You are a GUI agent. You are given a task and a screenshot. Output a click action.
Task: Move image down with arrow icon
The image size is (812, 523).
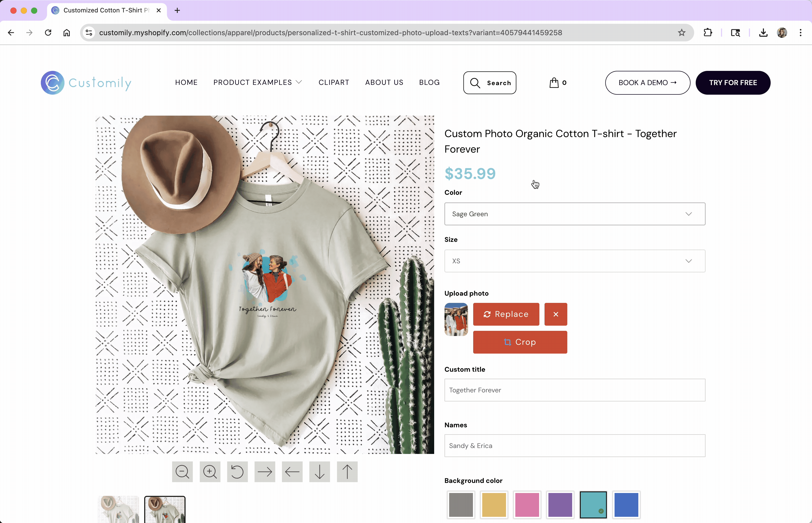tap(319, 472)
